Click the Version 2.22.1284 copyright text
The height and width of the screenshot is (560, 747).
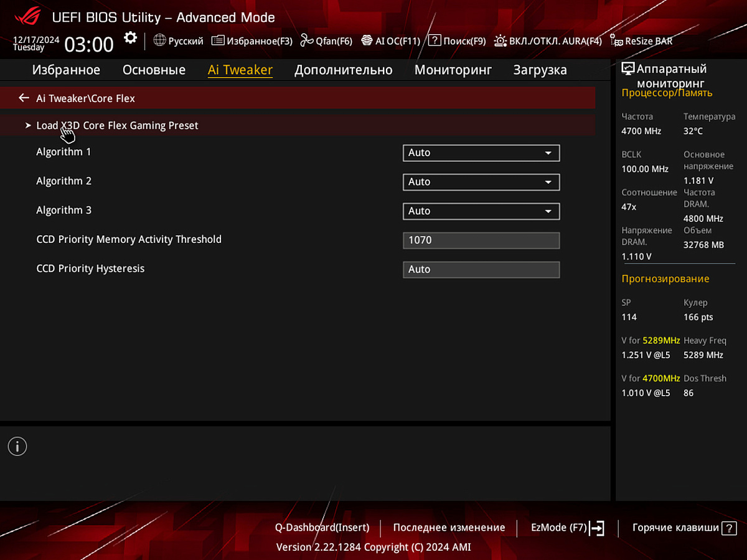(x=374, y=547)
